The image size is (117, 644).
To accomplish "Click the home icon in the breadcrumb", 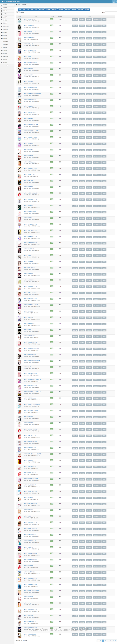I will click(17, 5).
